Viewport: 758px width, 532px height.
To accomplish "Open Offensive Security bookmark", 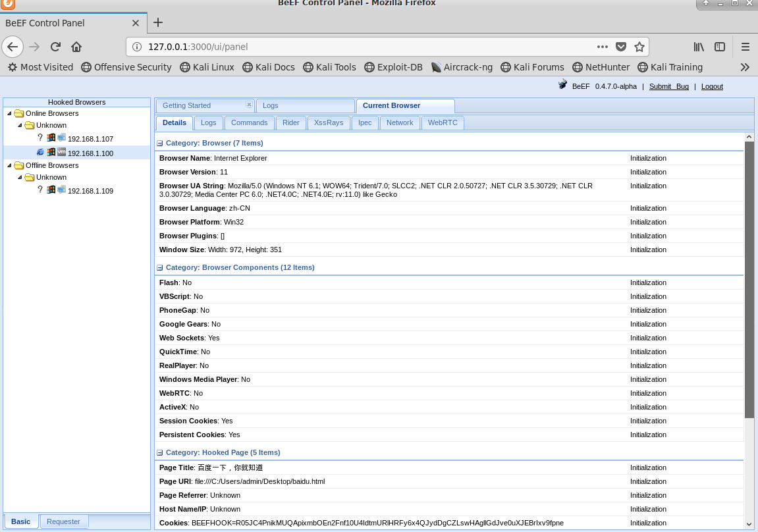I will click(126, 67).
